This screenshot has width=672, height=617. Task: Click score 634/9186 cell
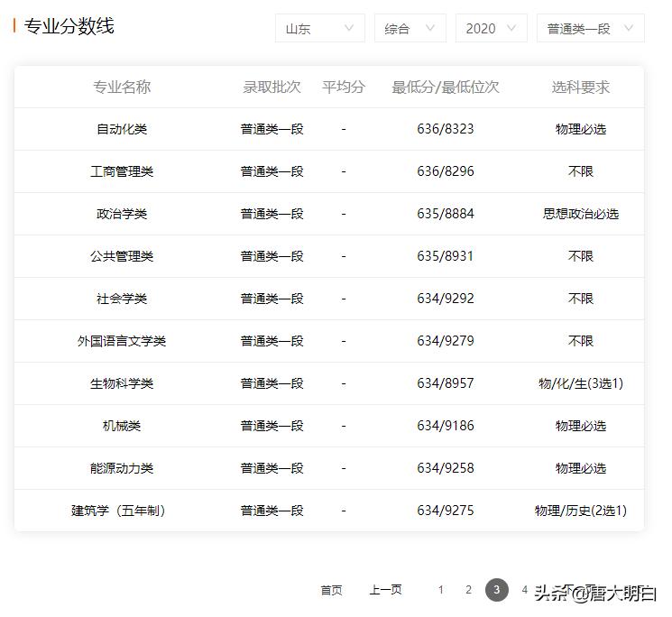click(x=446, y=426)
